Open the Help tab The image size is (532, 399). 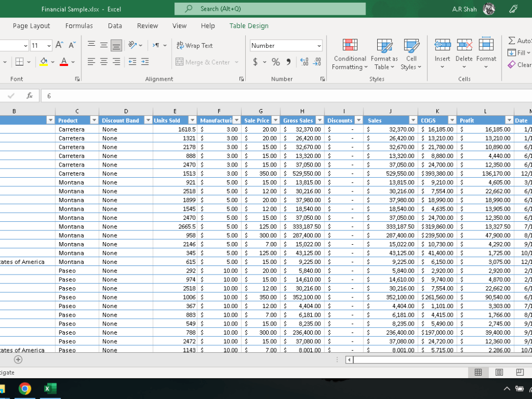click(207, 26)
